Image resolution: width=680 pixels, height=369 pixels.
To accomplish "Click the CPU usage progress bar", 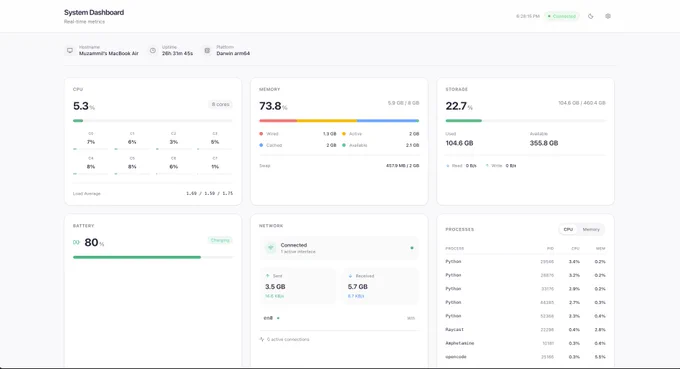I will point(153,121).
